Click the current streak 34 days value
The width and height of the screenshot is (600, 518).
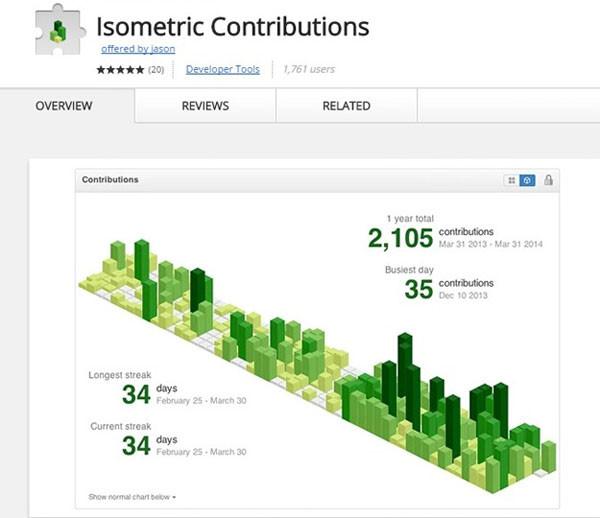pos(136,445)
